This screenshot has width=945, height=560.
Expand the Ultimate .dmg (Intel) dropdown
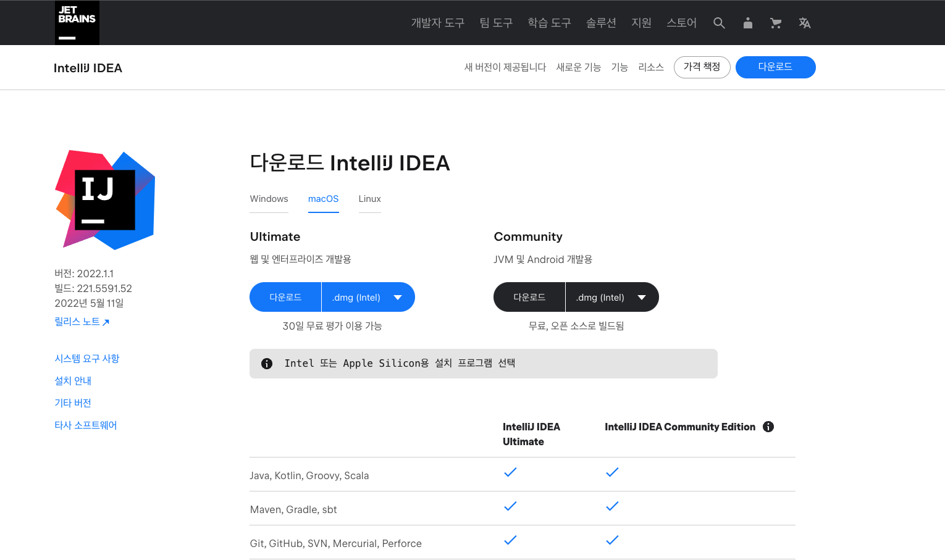[368, 297]
